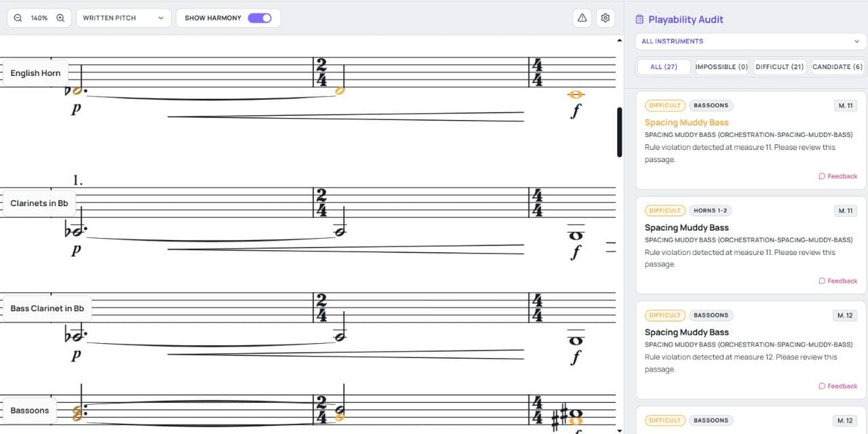
Task: Click the Clarinets in Bb staff label
Action: coord(39,203)
